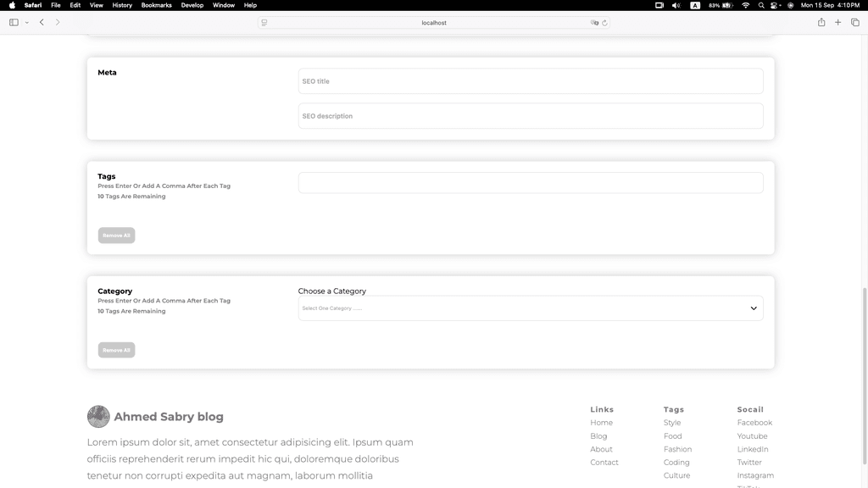Open the Style tag link
The image size is (868, 488).
pos(672,423)
